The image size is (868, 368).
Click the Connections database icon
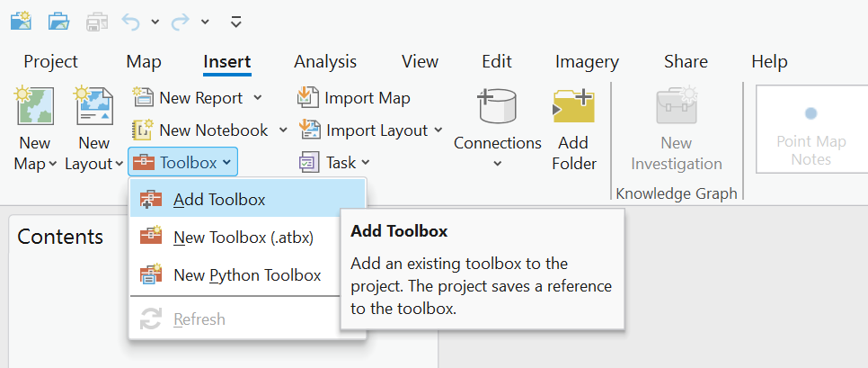[x=497, y=105]
